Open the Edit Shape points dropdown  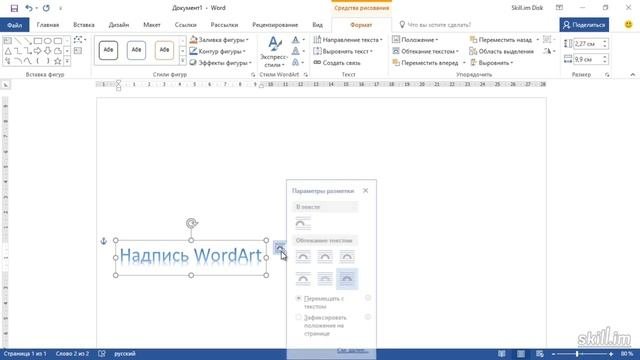point(80,40)
